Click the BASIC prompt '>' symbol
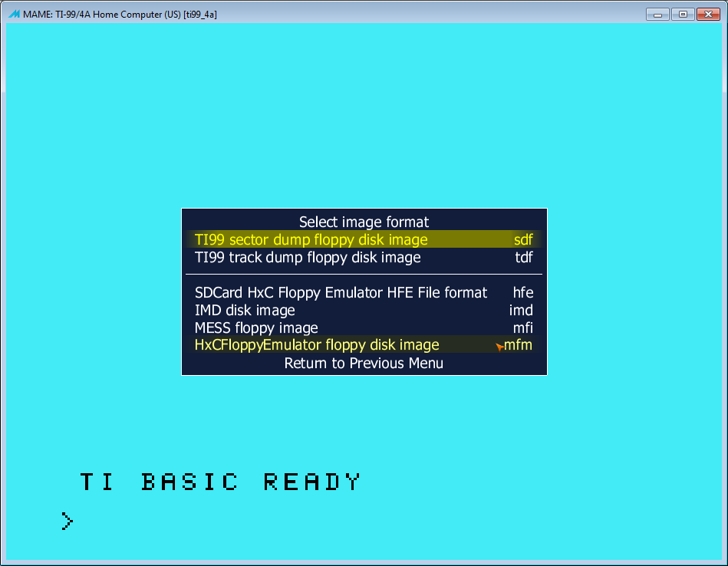728x566 pixels. pyautogui.click(x=67, y=521)
